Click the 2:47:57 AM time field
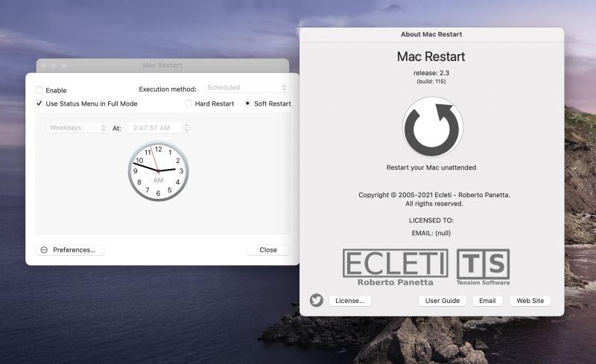Screen dimensions: 596x364 click(155, 128)
